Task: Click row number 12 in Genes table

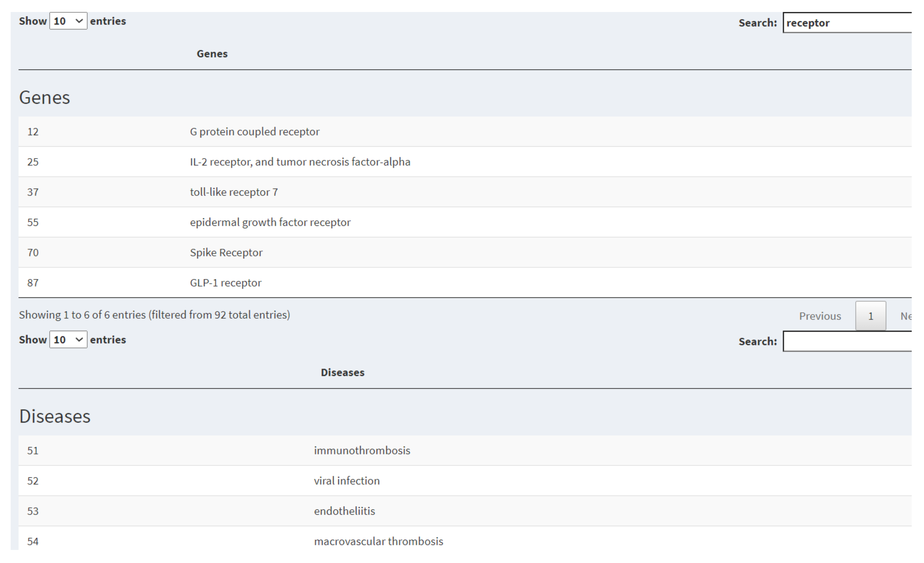Action: click(33, 132)
